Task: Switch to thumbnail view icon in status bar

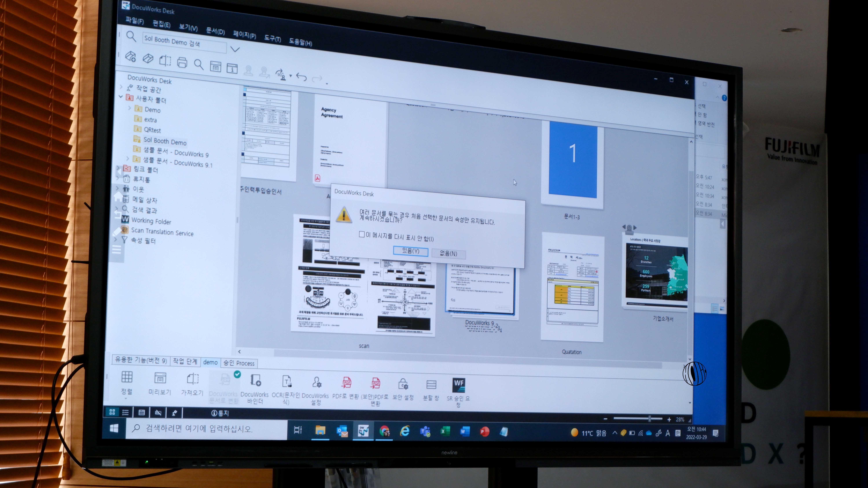Action: 112,412
